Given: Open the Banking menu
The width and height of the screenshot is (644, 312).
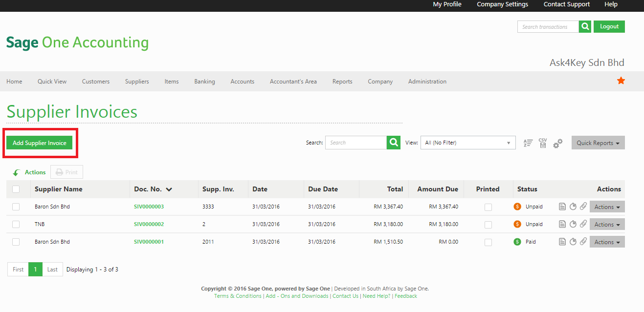Looking at the screenshot, I should 204,82.
